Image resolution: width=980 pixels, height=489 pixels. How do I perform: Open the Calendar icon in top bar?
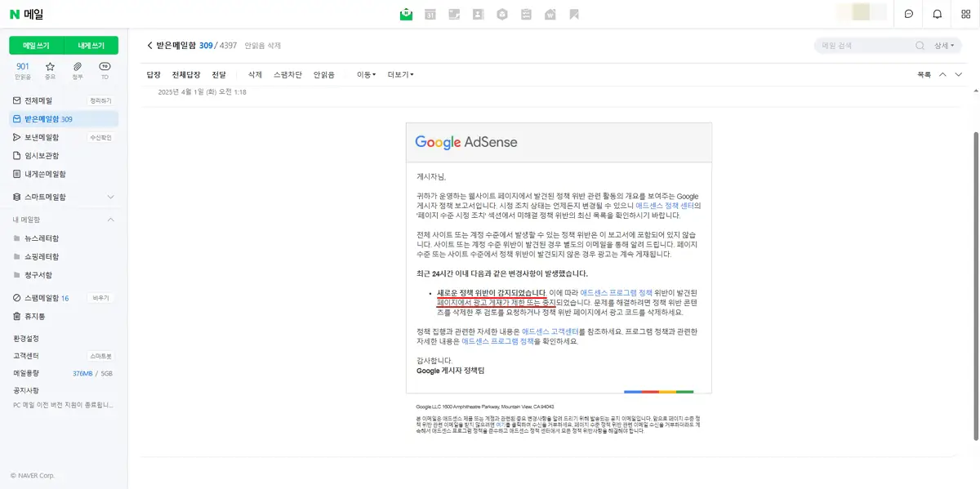[430, 14]
